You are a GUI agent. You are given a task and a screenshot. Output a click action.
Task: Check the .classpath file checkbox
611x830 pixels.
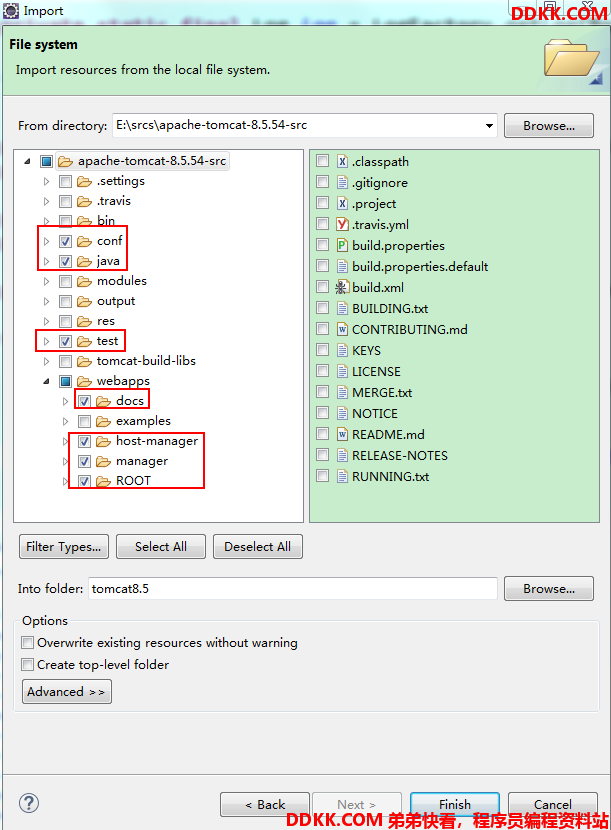322,161
